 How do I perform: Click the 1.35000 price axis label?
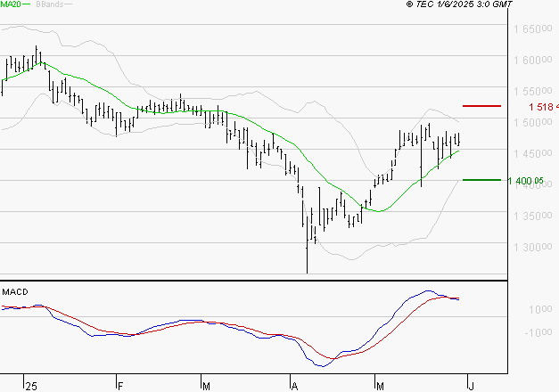533,216
